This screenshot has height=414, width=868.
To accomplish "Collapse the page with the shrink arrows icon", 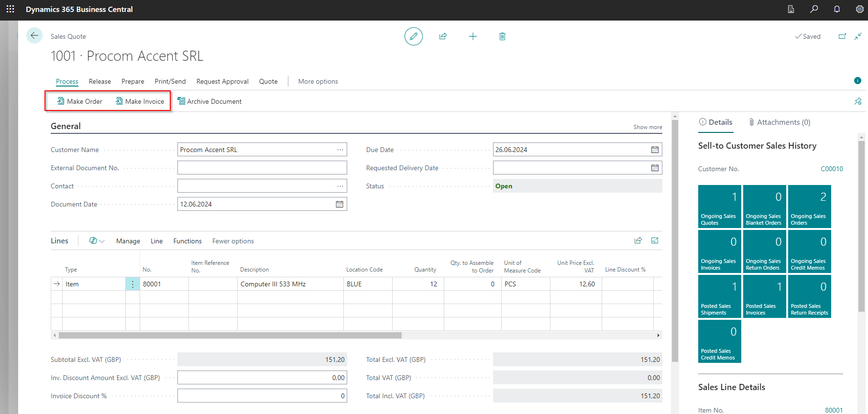I will [x=858, y=36].
